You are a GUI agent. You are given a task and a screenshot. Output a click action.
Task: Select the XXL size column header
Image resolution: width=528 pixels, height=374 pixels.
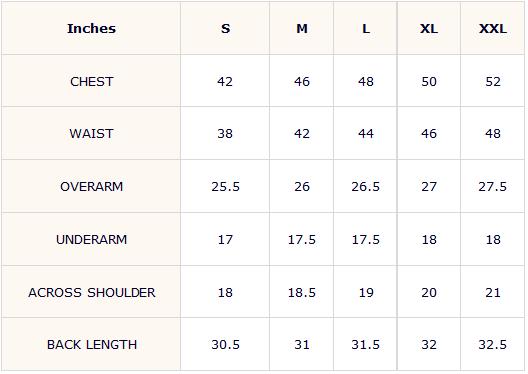(x=493, y=29)
